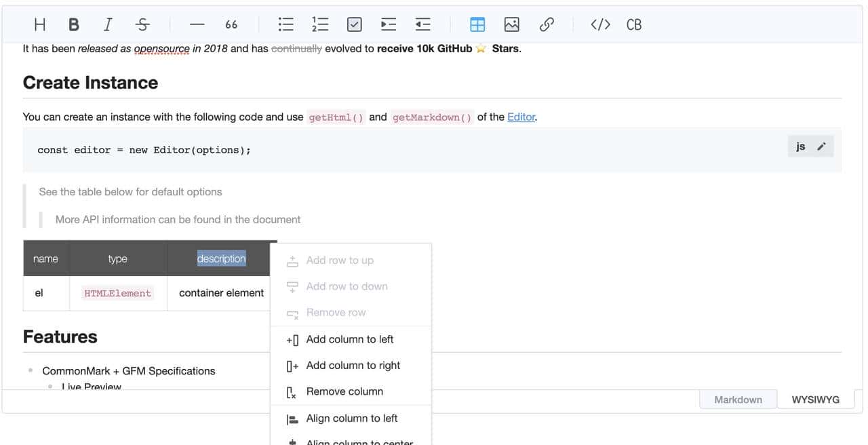
Task: Insert a task checkbox list
Action: tap(355, 24)
